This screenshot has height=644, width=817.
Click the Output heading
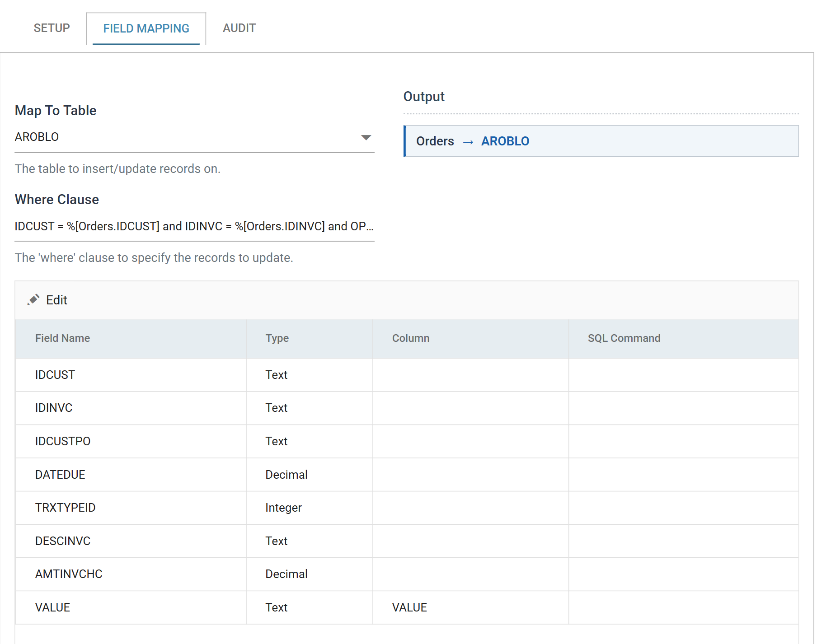pyautogui.click(x=424, y=97)
